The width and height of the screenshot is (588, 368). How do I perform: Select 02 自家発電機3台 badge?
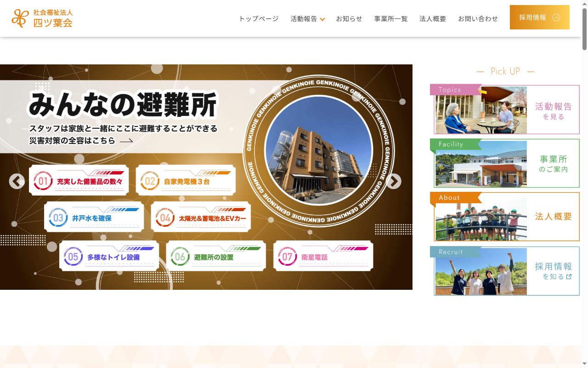[186, 180]
